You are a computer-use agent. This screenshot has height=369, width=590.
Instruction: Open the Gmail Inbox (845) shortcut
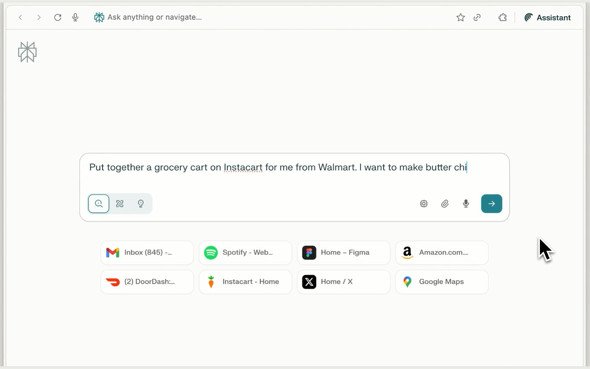[147, 252]
